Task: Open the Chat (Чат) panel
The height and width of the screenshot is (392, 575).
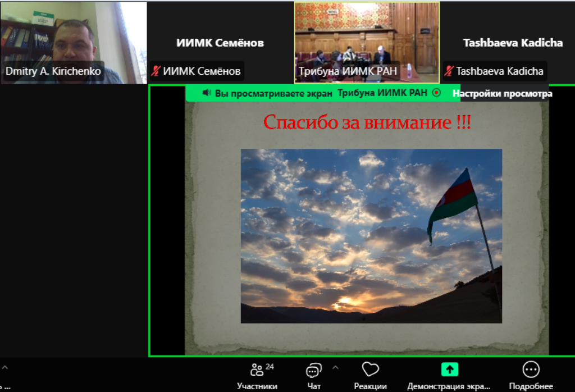Action: coord(313,370)
